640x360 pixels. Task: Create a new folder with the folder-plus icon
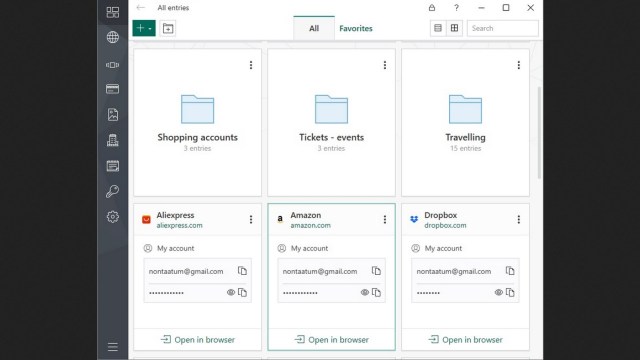coord(168,28)
